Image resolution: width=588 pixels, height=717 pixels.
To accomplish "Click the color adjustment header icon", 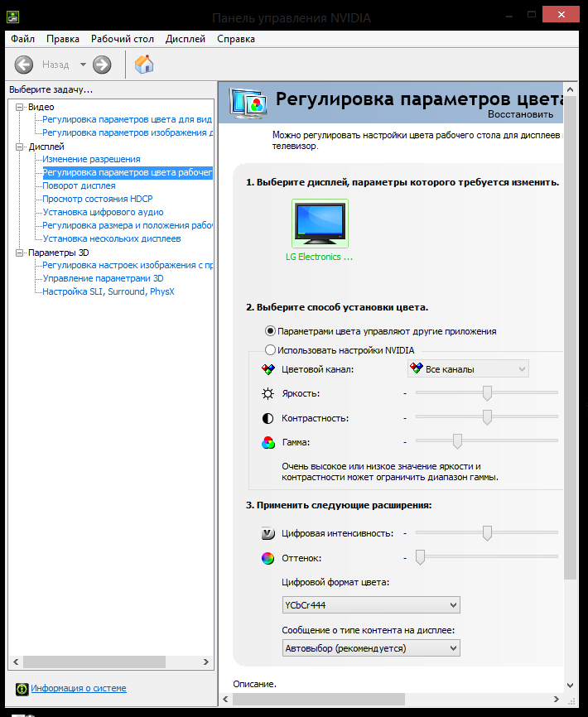I will 248,103.
